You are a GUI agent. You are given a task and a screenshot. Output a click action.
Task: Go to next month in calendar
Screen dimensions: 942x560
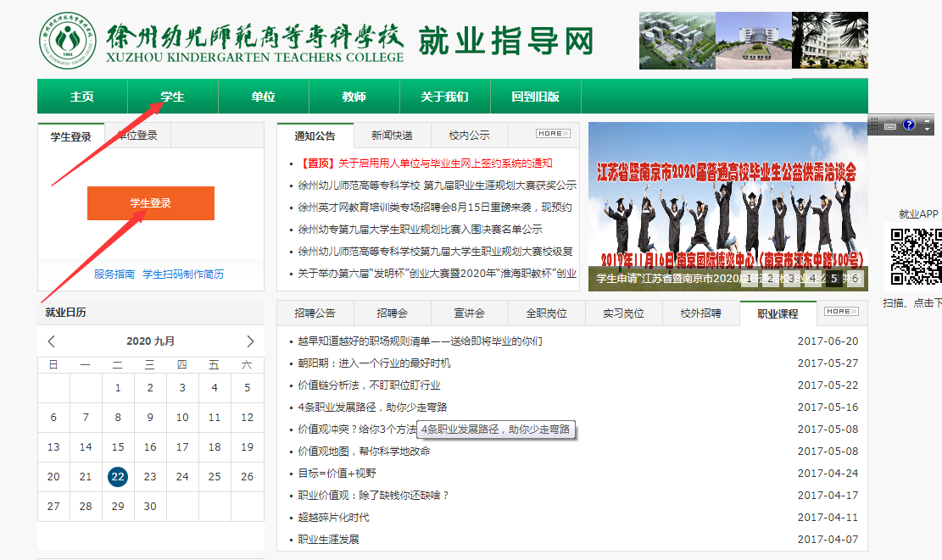[250, 341]
